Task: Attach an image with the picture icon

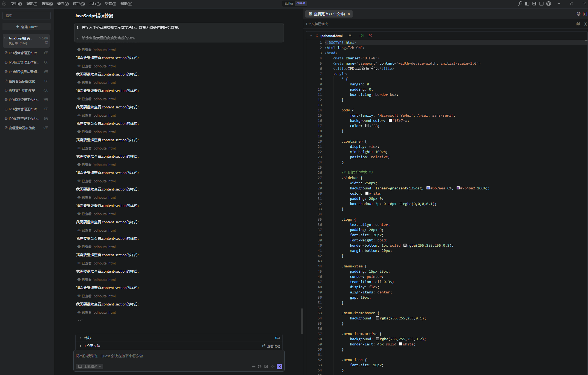Action: 266,367
